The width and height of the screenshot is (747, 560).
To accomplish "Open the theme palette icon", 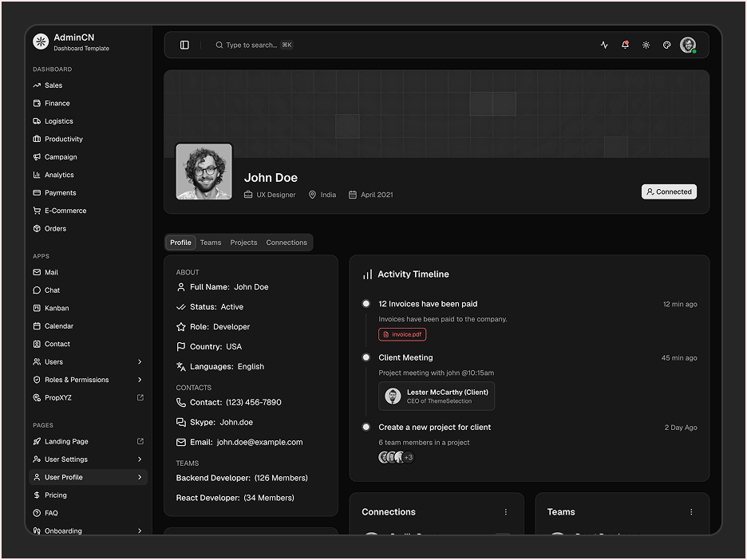I will (667, 45).
